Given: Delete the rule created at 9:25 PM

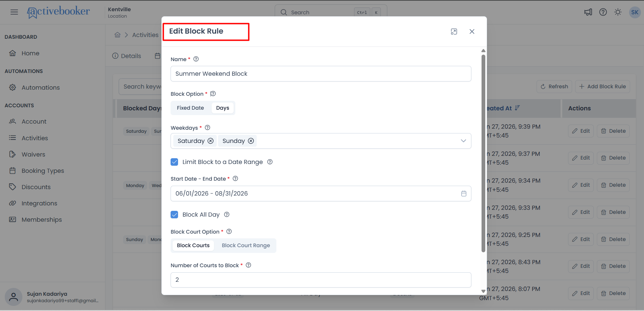Looking at the screenshot, I should click(613, 239).
